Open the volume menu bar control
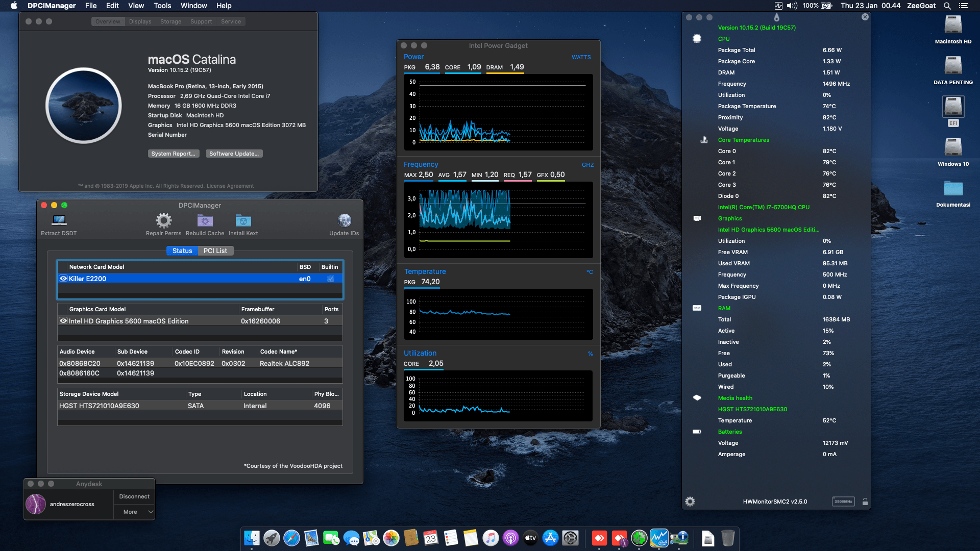Viewport: 980px width, 551px height. [792, 6]
